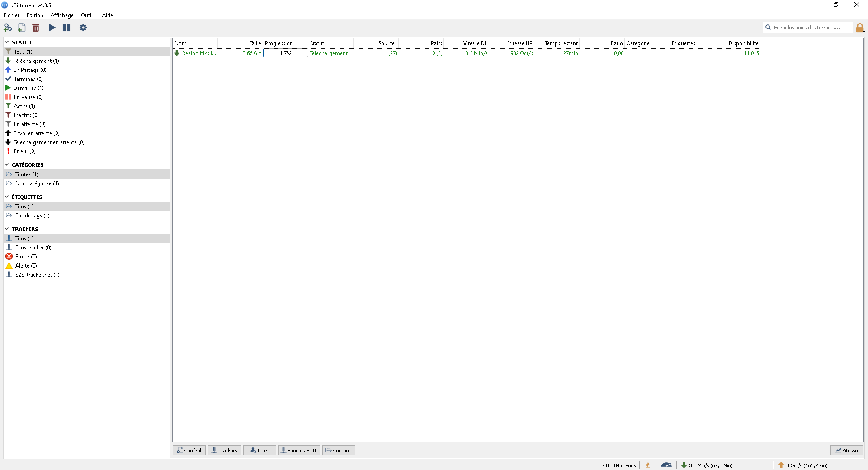The image size is (868, 470).
Task: Select Inactifs (0) status filter
Action: coord(87,115)
